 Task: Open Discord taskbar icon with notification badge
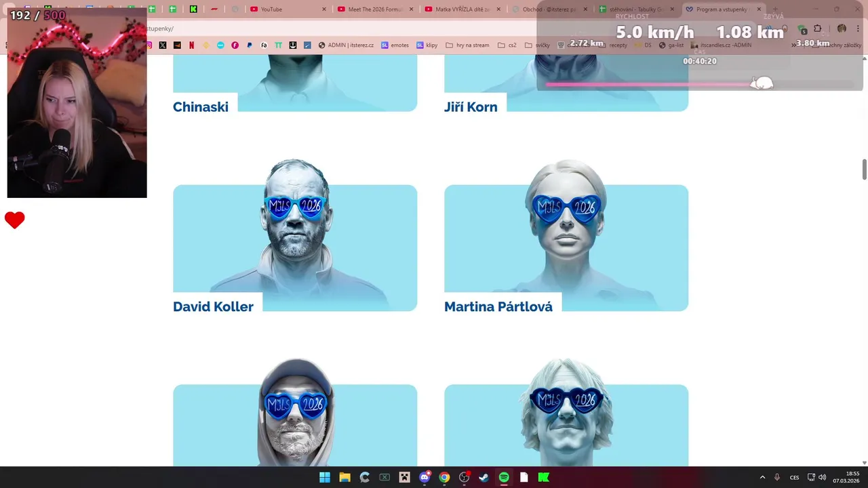425,477
